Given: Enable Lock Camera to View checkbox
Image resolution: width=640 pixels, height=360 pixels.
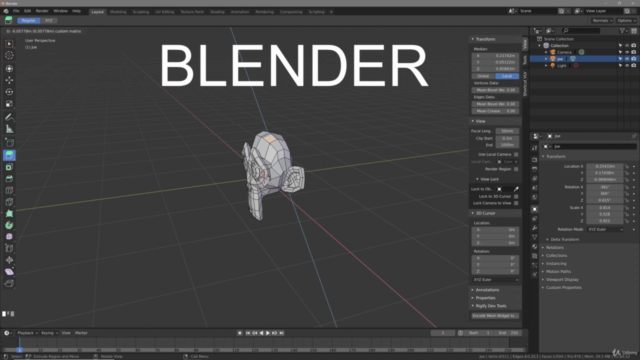Looking at the screenshot, I should click(x=516, y=203).
